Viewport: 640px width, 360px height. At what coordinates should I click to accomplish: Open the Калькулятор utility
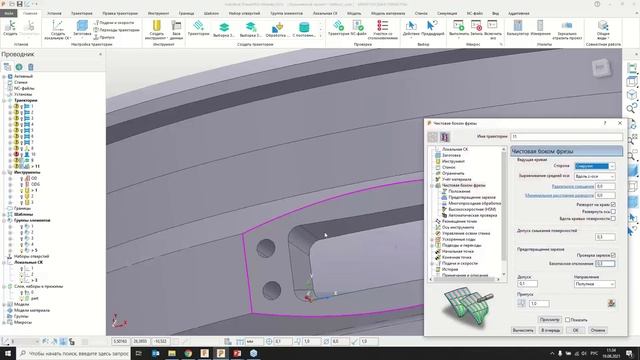(x=518, y=28)
